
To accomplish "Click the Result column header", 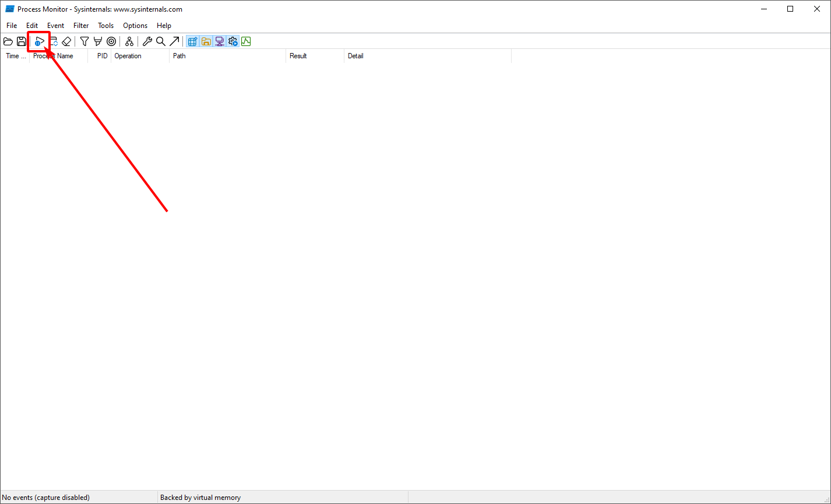I will point(298,55).
